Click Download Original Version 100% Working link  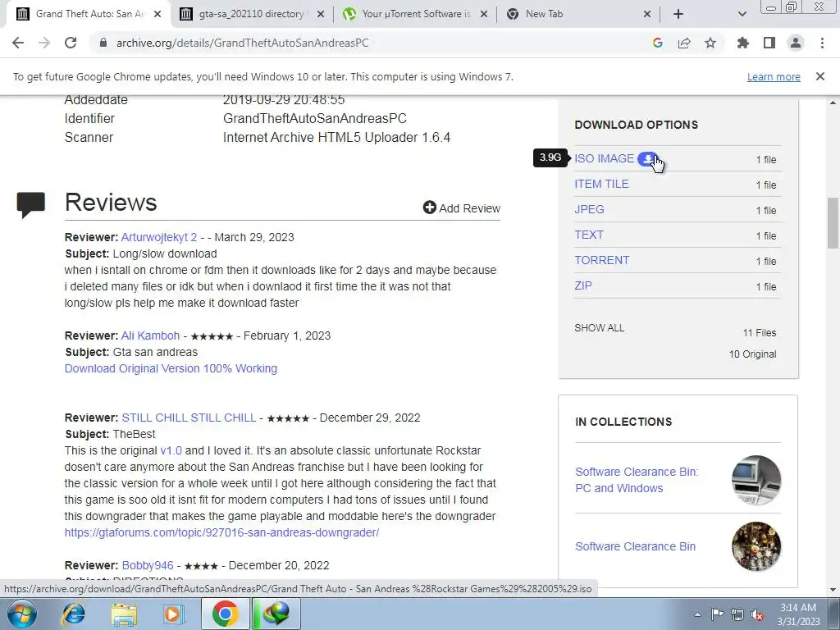171,368
